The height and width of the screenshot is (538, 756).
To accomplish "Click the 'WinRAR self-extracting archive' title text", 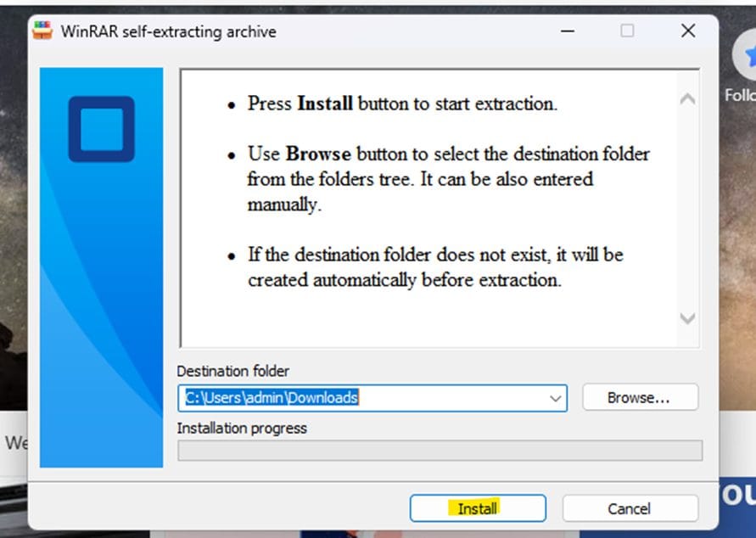I will 168,31.
